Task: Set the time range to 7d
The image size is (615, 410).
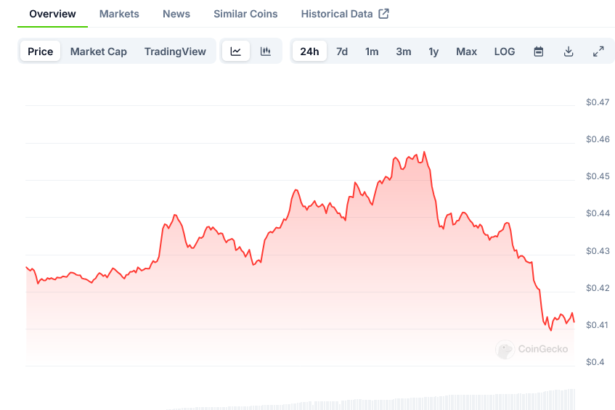Action: pos(342,51)
